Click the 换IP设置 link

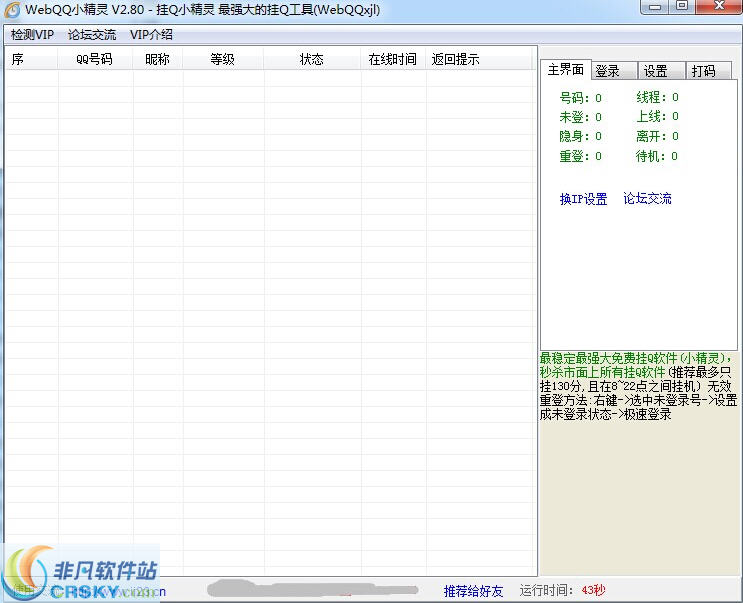583,199
